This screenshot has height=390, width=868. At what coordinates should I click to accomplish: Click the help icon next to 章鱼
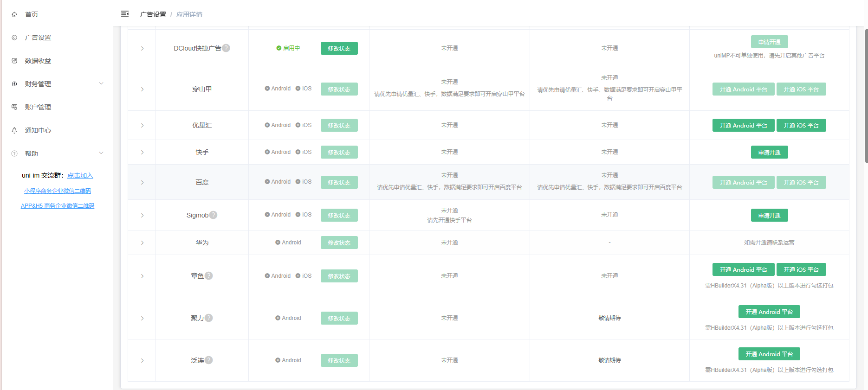coord(209,275)
